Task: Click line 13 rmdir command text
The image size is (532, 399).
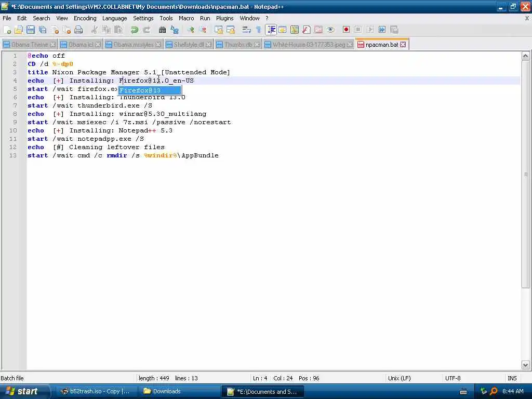Action: point(117,155)
